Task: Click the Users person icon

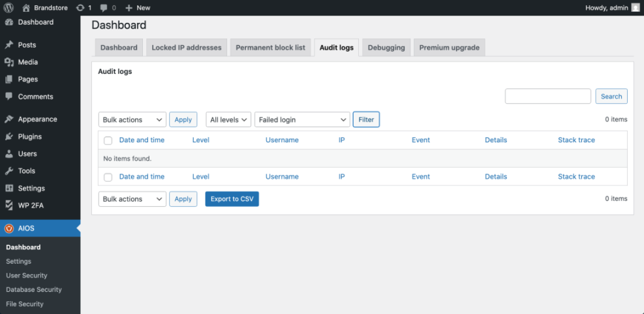Action: 9,153
